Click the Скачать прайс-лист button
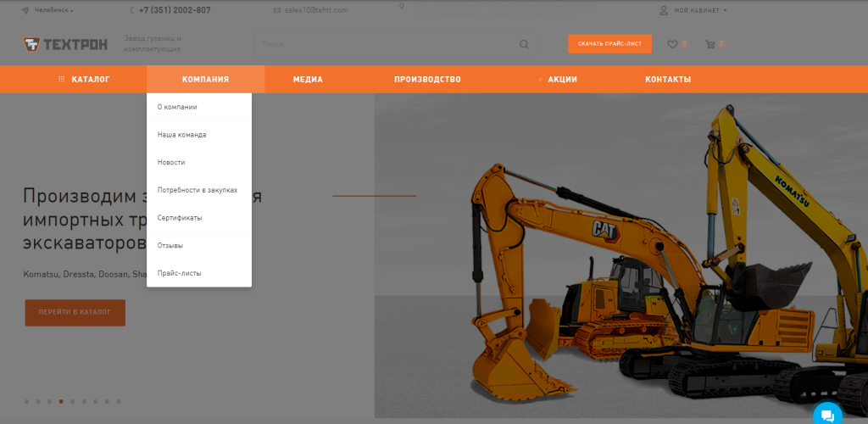868x424 pixels. click(x=609, y=44)
